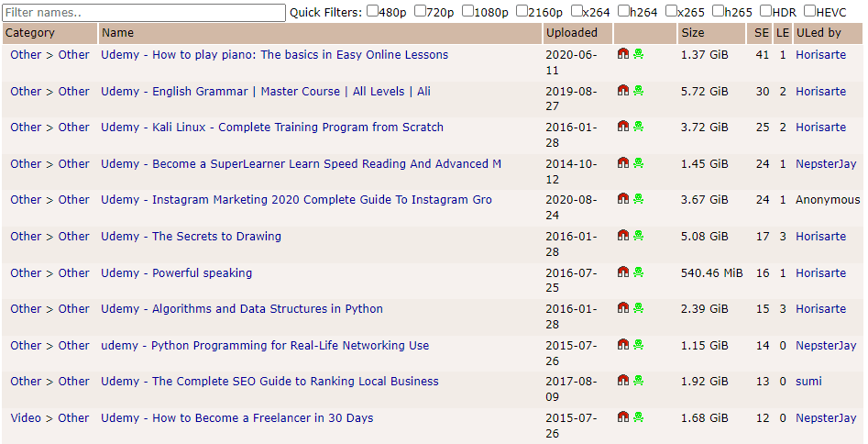Image resolution: width=868 pixels, height=444 pixels.
Task: Enable the HEVC quick filter
Action: (809, 10)
